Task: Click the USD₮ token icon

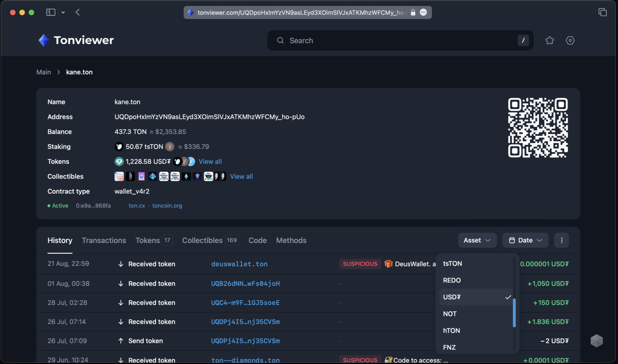Action: (119, 162)
